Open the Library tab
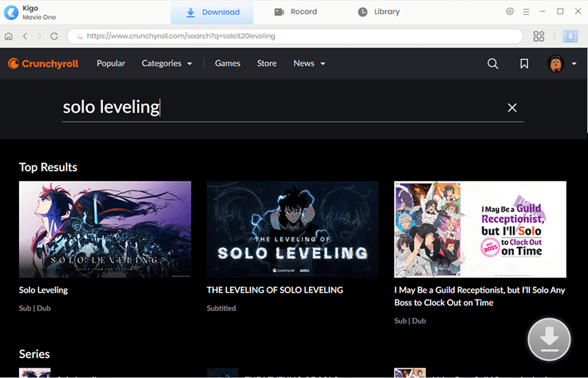 (x=379, y=12)
